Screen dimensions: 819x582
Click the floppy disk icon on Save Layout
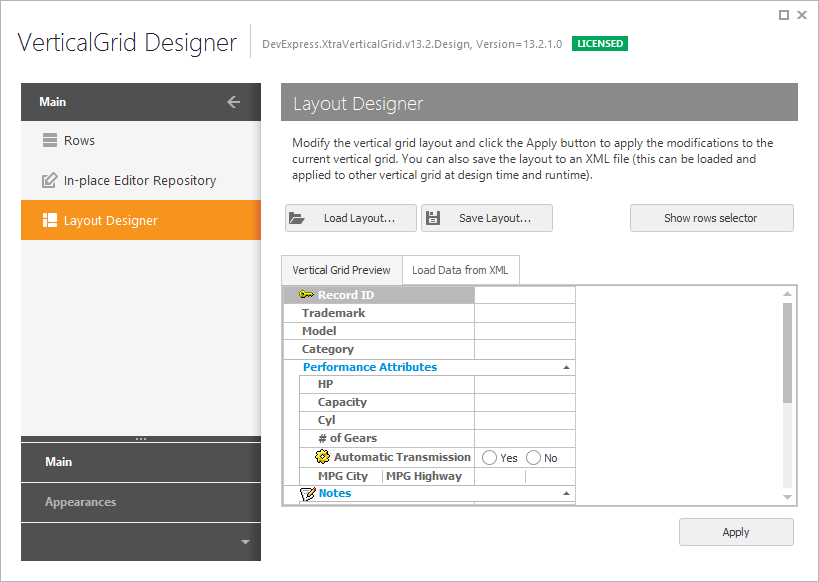(433, 218)
